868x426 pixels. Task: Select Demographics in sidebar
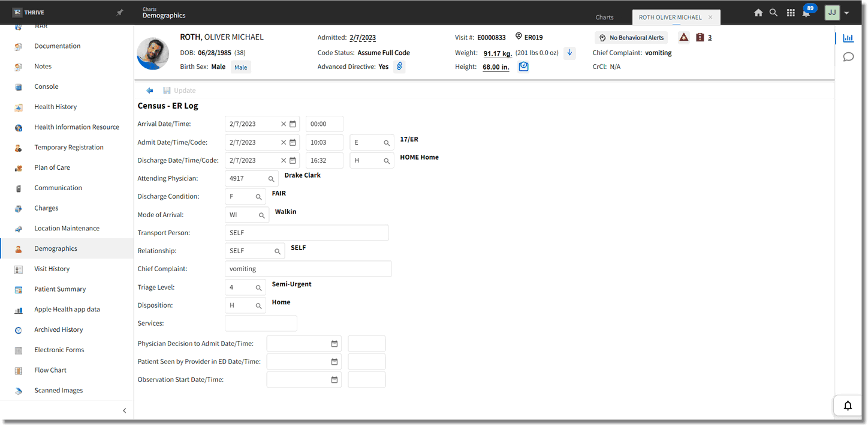click(67, 248)
